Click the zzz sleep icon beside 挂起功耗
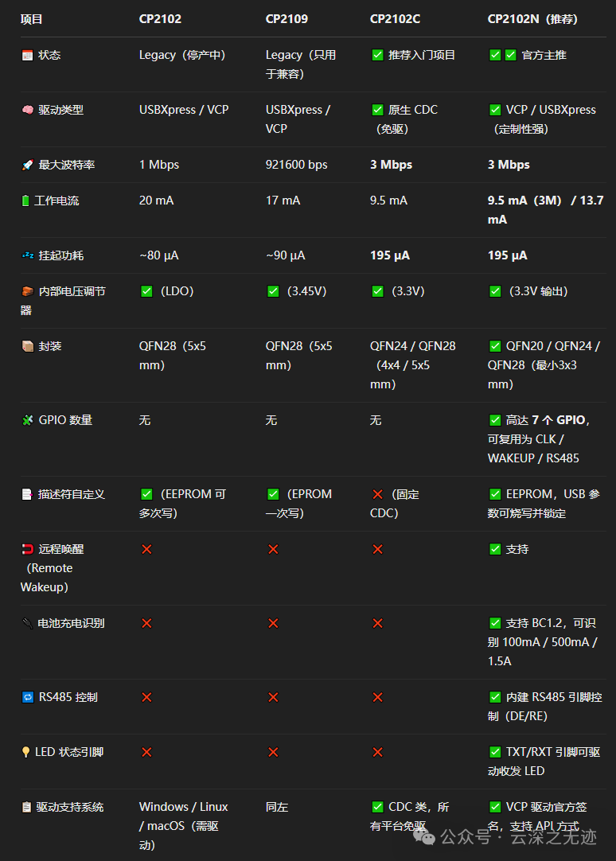Screen dimensions: 616x861 pyautogui.click(x=27, y=255)
